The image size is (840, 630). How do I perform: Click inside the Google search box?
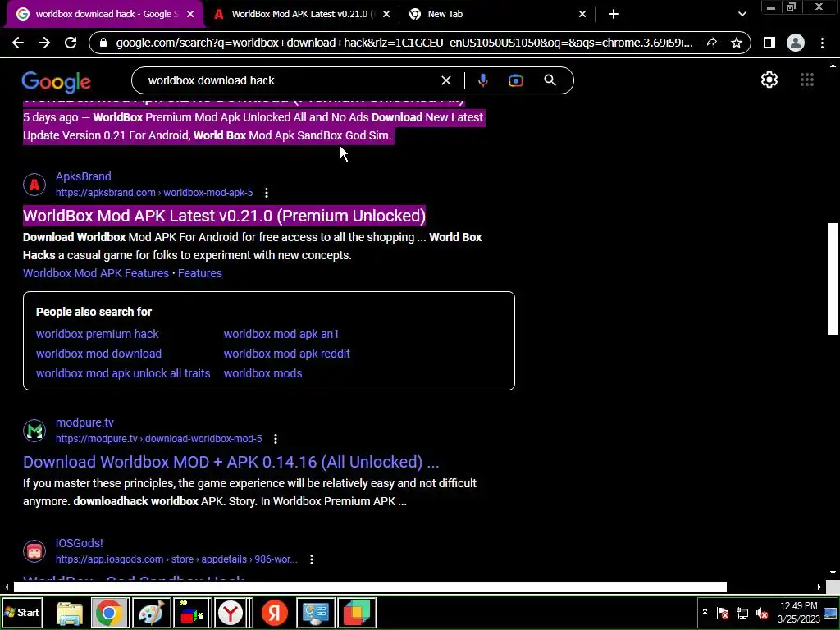[x=290, y=80]
